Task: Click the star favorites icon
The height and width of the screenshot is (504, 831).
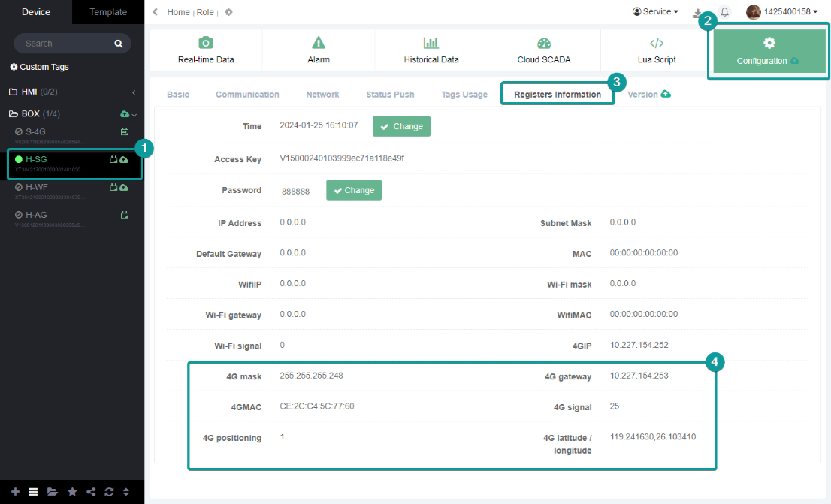Action: (72, 492)
